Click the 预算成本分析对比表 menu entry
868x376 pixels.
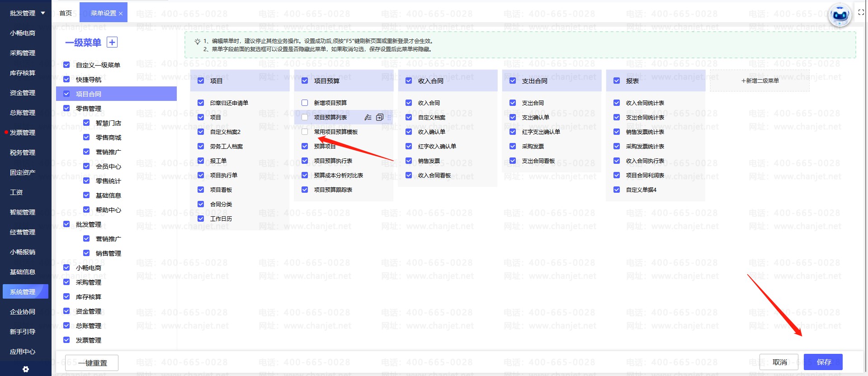pyautogui.click(x=339, y=176)
